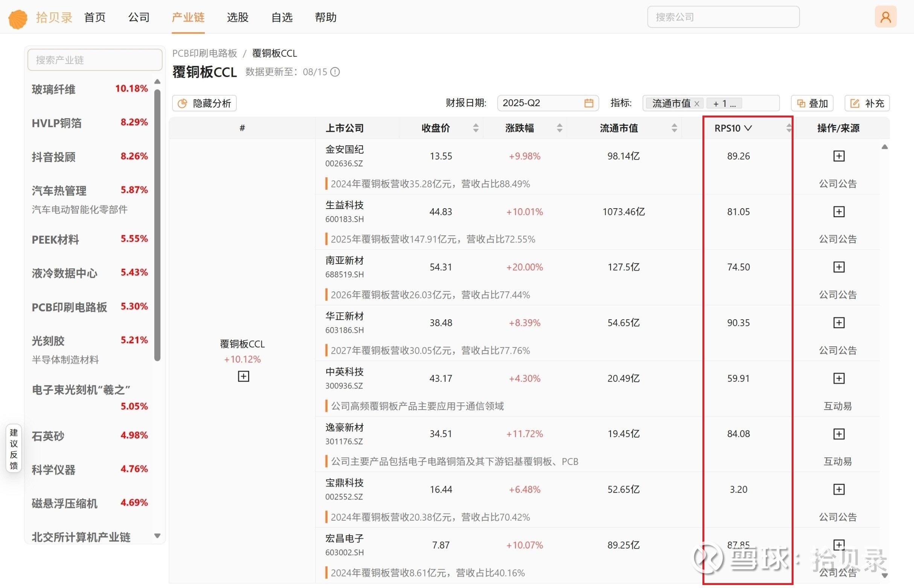Image resolution: width=914 pixels, height=588 pixels.
Task: Click plus icon in 生益科技 row
Action: tap(838, 212)
